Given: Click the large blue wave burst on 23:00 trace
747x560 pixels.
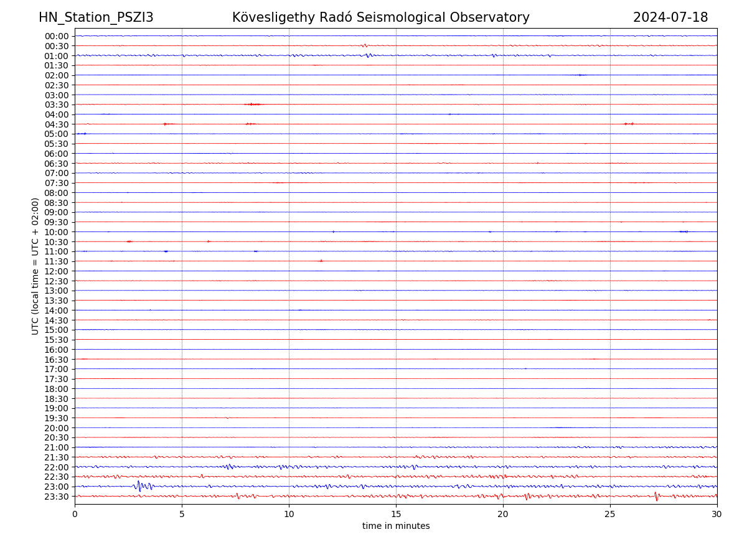Looking at the screenshot, I should pyautogui.click(x=142, y=485).
